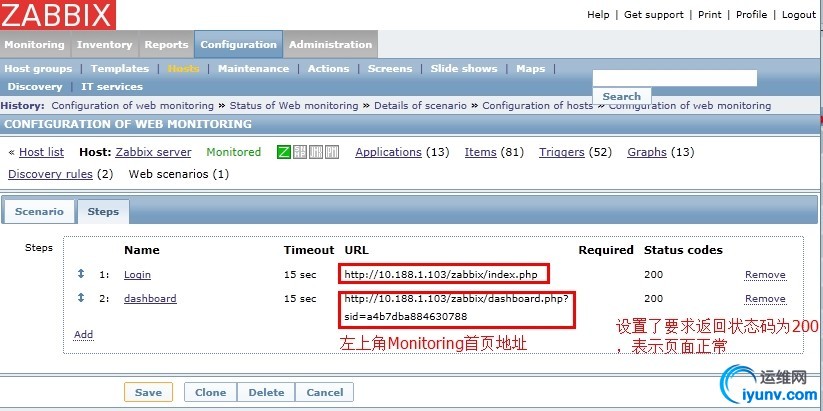Open the Administration main menu
The image size is (823, 411).
[330, 45]
